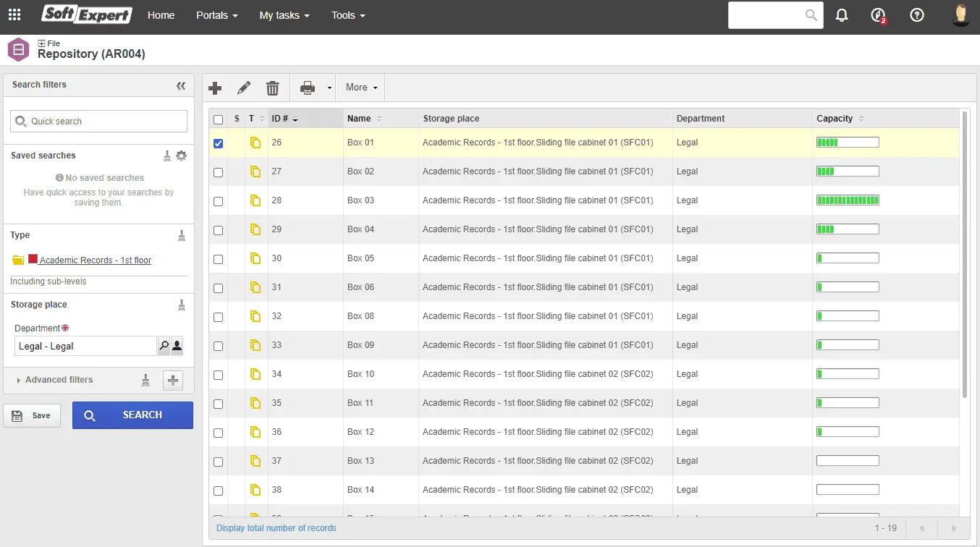Open the My tasks menu
Screen dimensions: 980x547
click(284, 15)
